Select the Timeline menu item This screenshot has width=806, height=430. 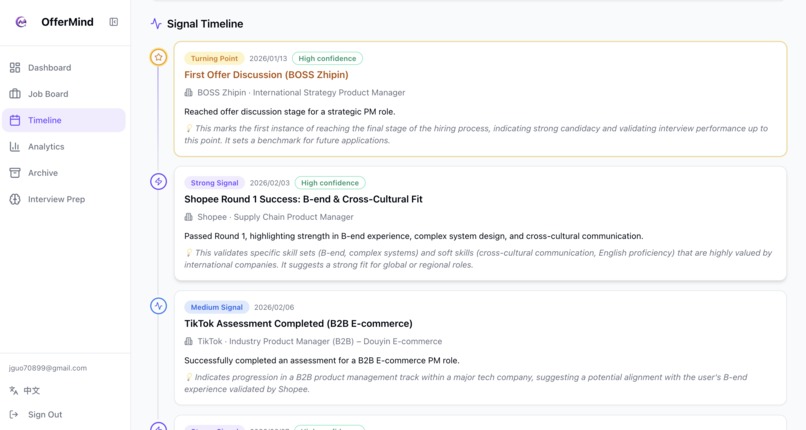click(x=64, y=120)
